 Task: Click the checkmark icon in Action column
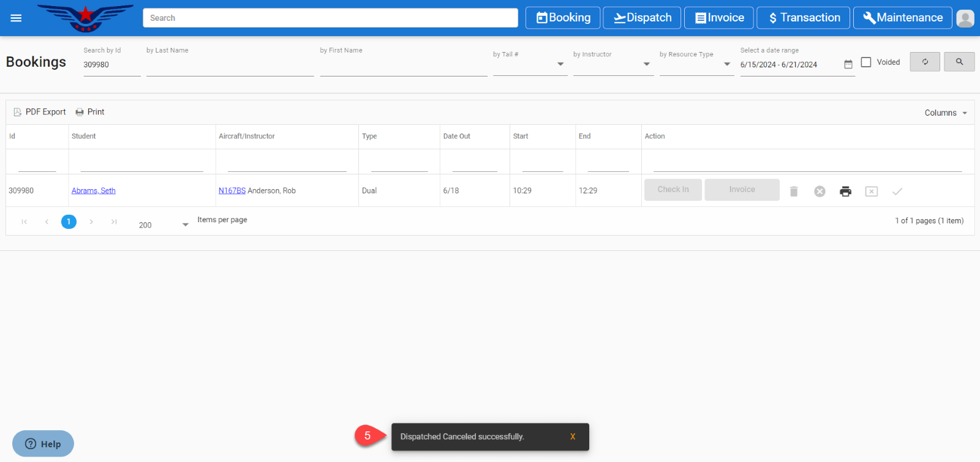point(897,192)
